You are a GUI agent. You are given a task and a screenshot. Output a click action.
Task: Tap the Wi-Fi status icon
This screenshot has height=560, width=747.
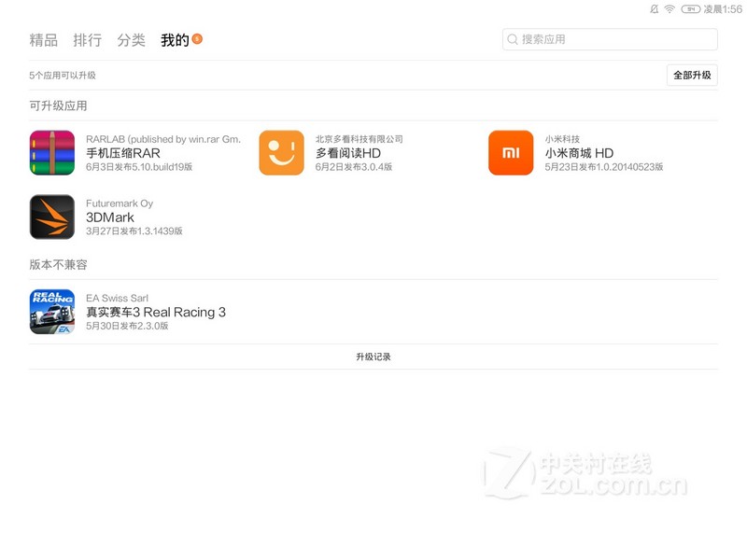[x=669, y=8]
